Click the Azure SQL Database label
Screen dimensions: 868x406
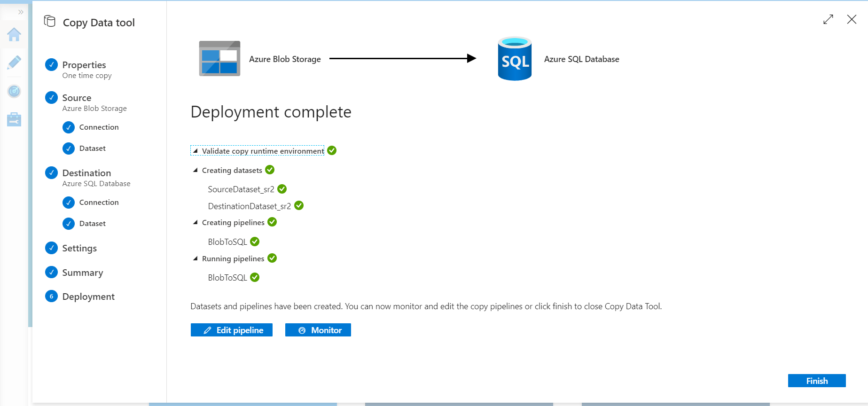click(x=582, y=59)
